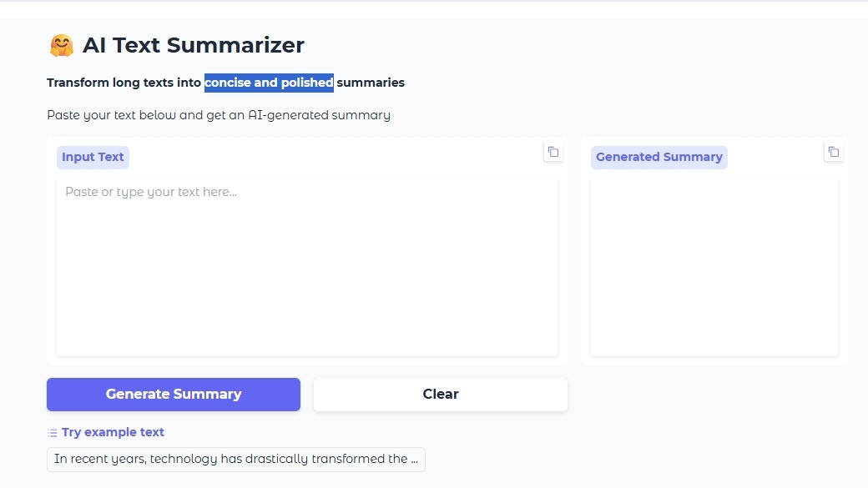The width and height of the screenshot is (868, 488).
Task: Click the word 'summaries' in the tagline
Action: [x=371, y=82]
